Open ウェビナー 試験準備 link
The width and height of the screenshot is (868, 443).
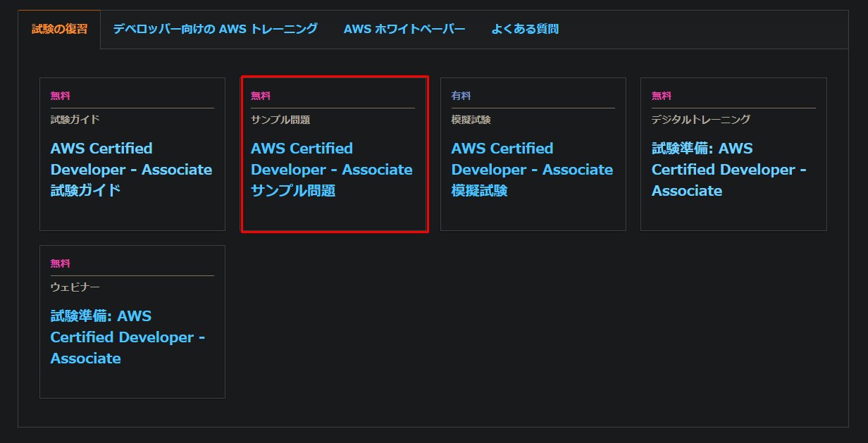tap(128, 337)
